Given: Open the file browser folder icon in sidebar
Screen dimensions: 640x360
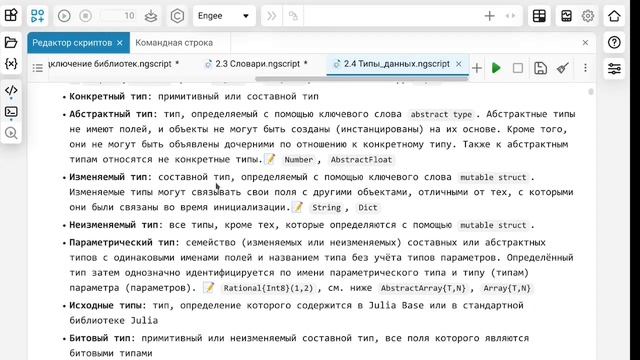Looking at the screenshot, I should point(11,42).
